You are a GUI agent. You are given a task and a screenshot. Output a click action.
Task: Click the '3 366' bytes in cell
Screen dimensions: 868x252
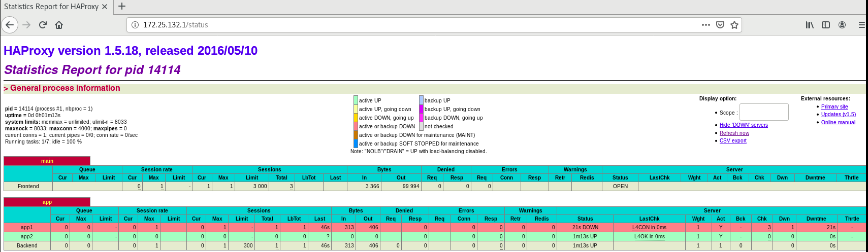point(364,186)
